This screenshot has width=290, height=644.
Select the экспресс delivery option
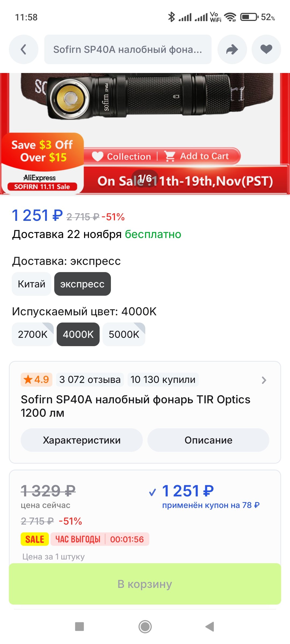(x=82, y=284)
